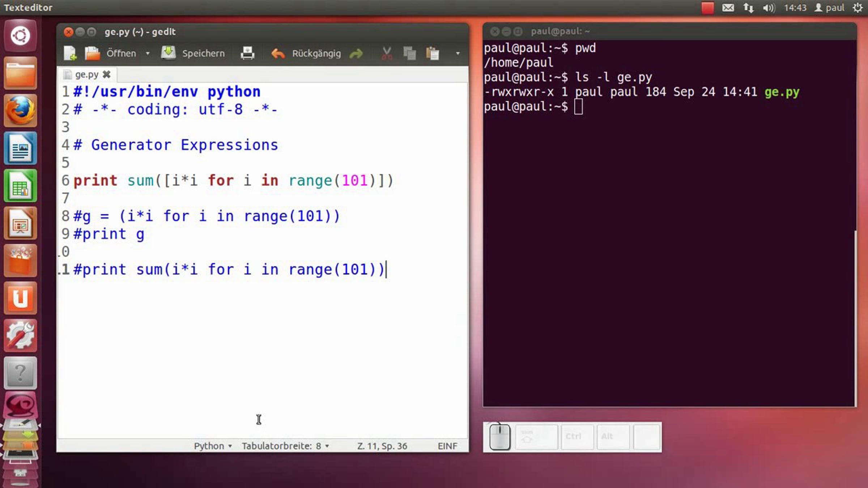Open the Tabulatorbreite width dropdown
The height and width of the screenshot is (488, 868).
285,446
